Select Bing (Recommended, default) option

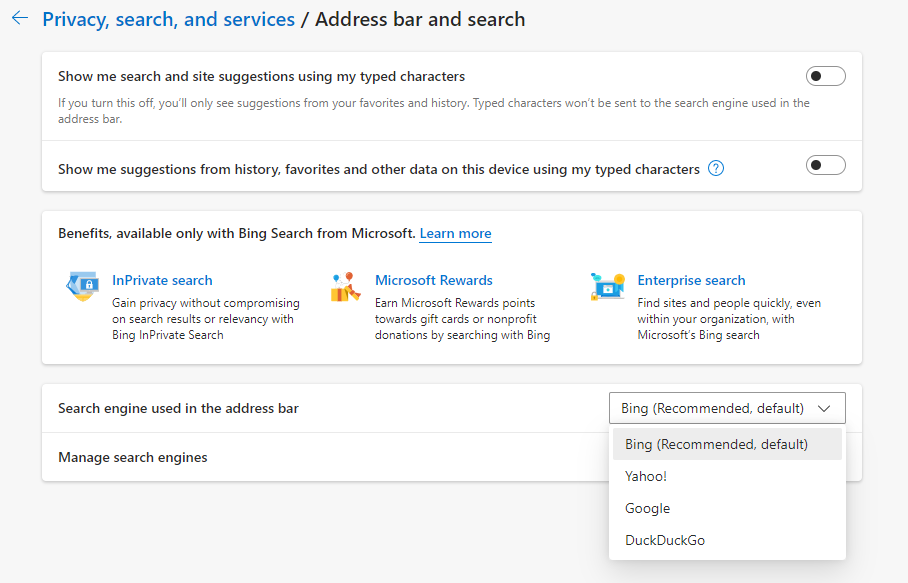pos(727,444)
